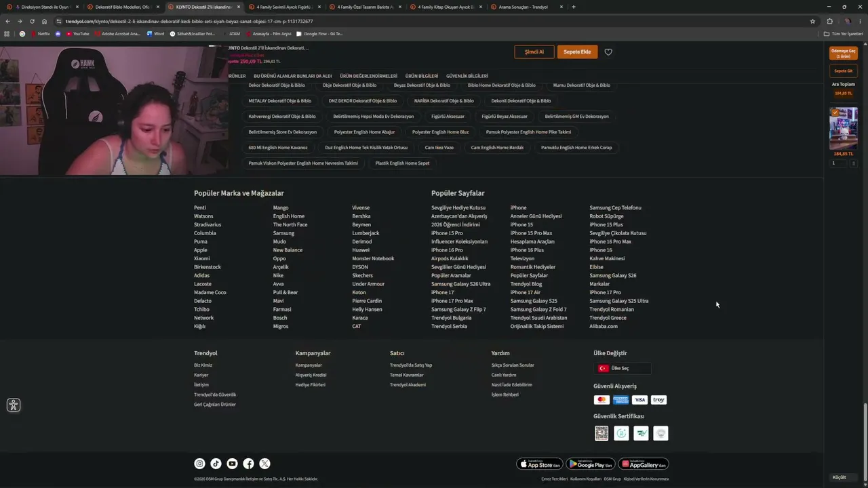The image size is (868, 488).
Task: Open the Kişisel Verilerin Korunması link
Action: (x=646, y=479)
